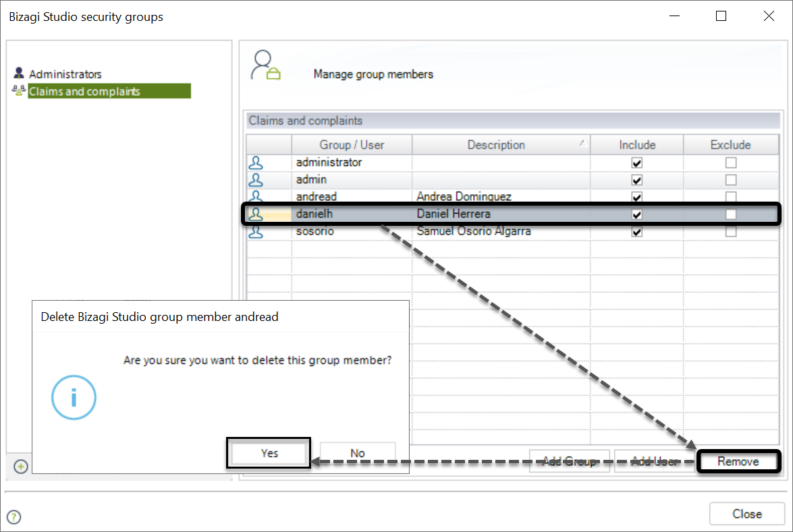
Task: Maximize the security groups window
Action: pyautogui.click(x=721, y=16)
